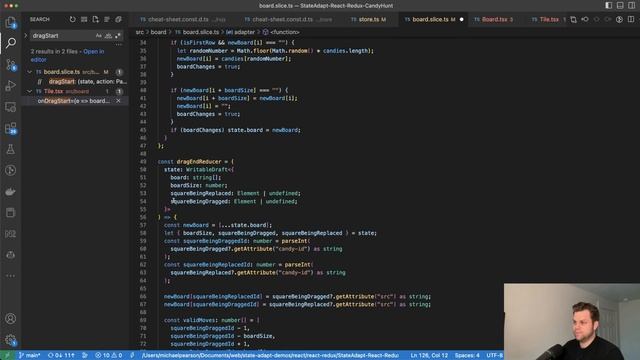The height and width of the screenshot is (360, 640).
Task: Open Remote Explorer icon in activity bar
Action: (x=11, y=107)
